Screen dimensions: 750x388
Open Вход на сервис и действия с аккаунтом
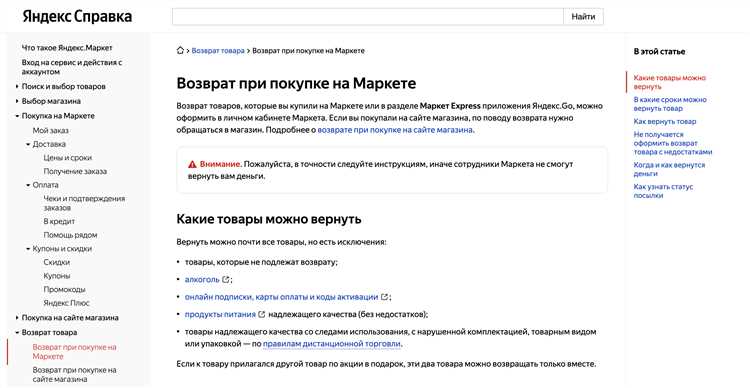(x=72, y=67)
